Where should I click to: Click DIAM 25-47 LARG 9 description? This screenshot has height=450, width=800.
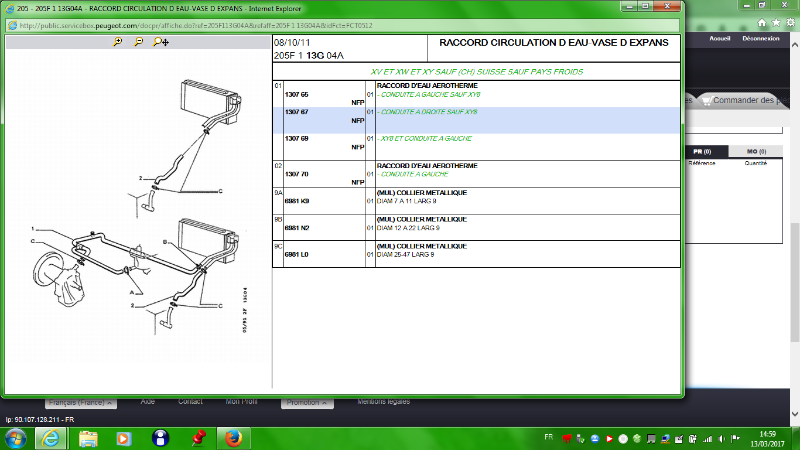coord(406,254)
